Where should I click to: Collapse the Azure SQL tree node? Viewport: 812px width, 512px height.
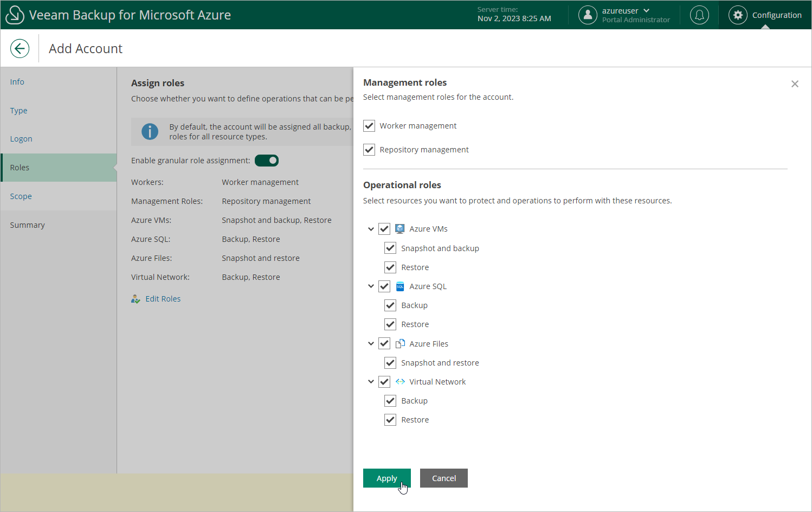click(x=371, y=286)
